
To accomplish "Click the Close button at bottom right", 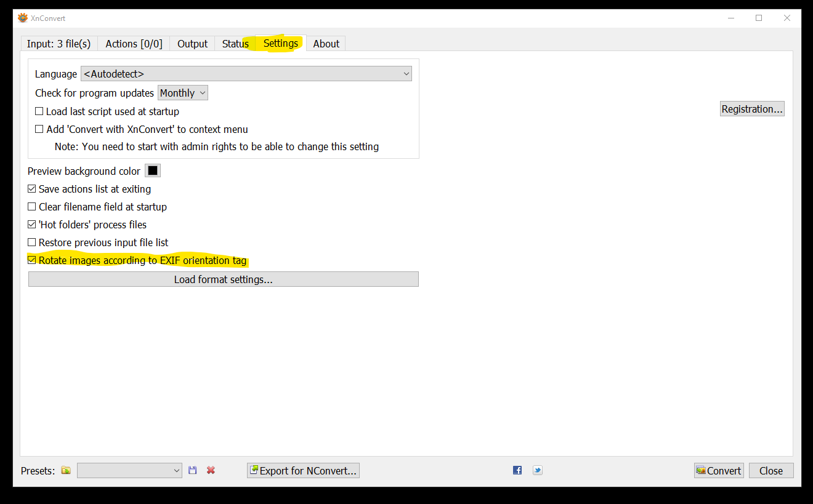I will point(771,470).
